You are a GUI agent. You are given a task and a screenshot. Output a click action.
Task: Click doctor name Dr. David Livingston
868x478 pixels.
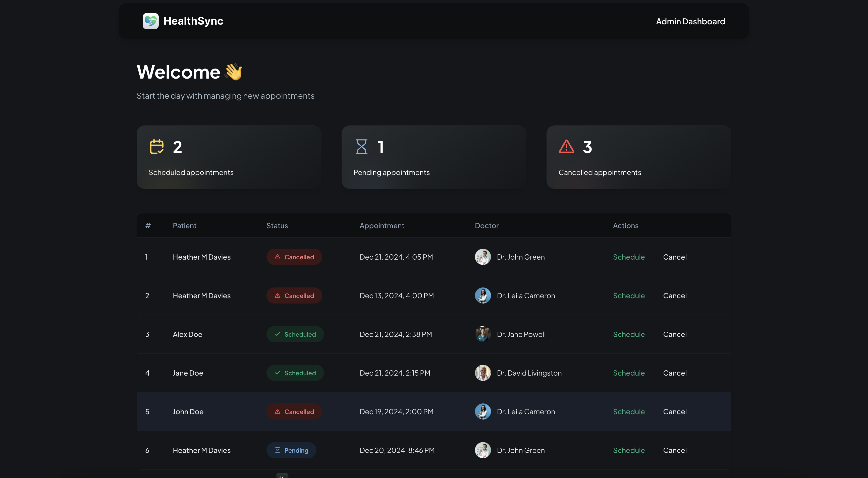[x=529, y=373]
